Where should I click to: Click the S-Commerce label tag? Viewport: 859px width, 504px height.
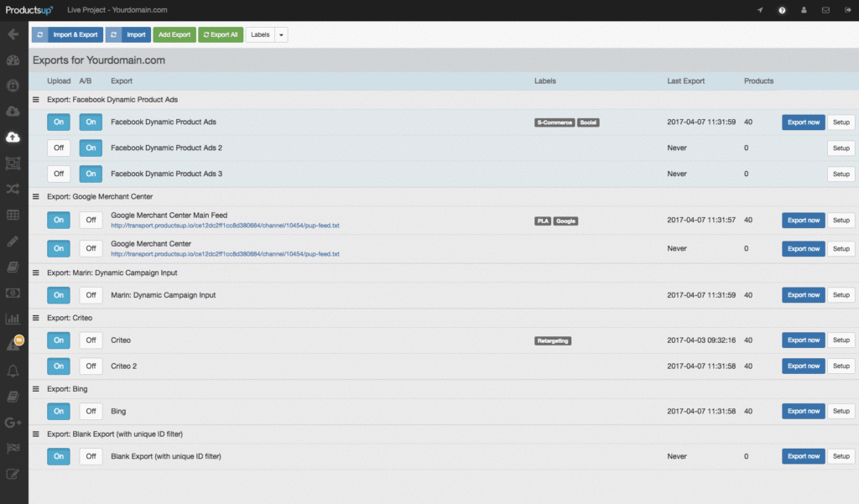[x=554, y=122]
